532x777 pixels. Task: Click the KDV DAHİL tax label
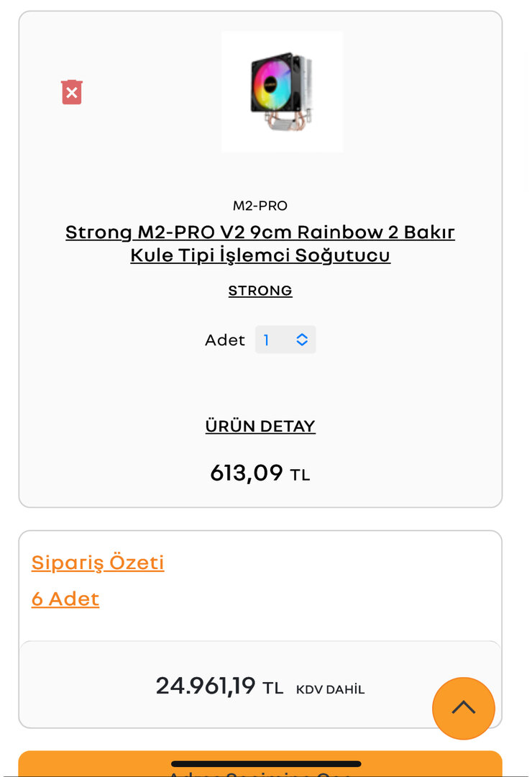[x=331, y=689]
